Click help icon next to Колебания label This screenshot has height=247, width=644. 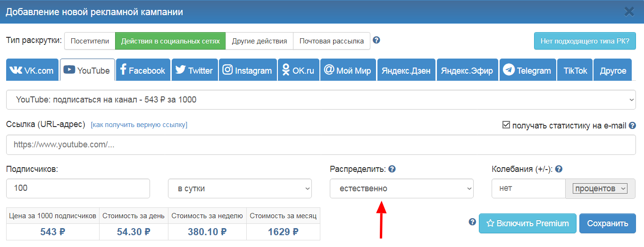point(559,169)
